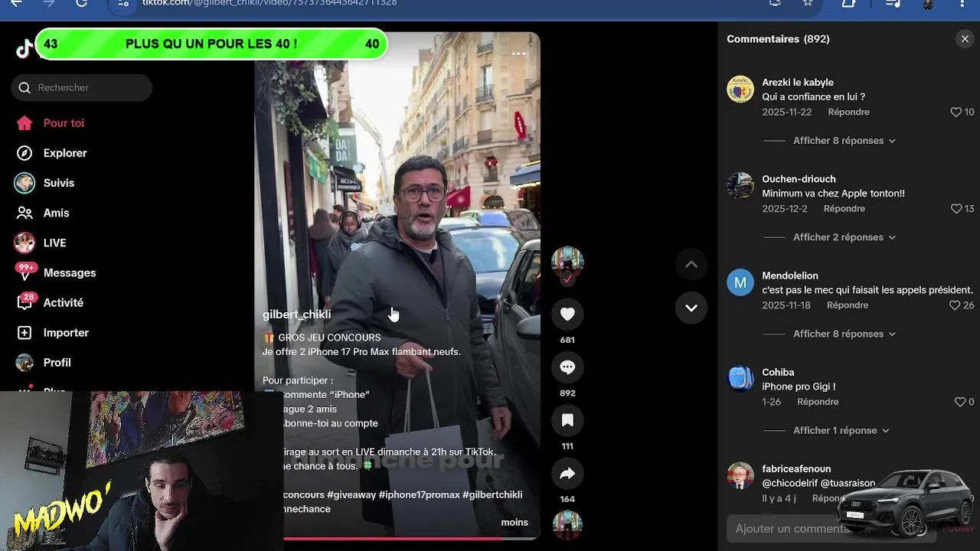Image resolution: width=980 pixels, height=551 pixels.
Task: Open the #gilbertchikli hashtag
Action: point(492,494)
